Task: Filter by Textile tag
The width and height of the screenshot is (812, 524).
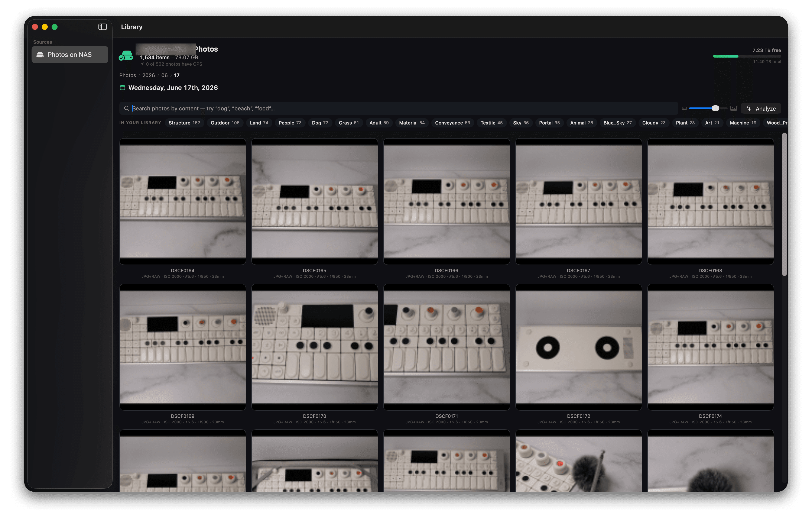Action: click(x=491, y=123)
